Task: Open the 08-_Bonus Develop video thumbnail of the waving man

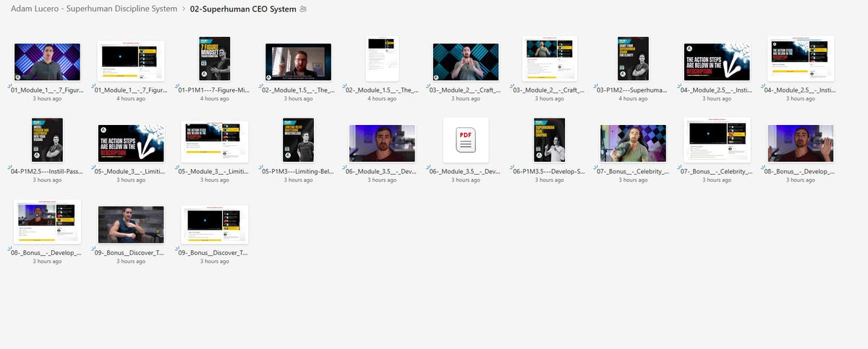Action: (x=801, y=143)
